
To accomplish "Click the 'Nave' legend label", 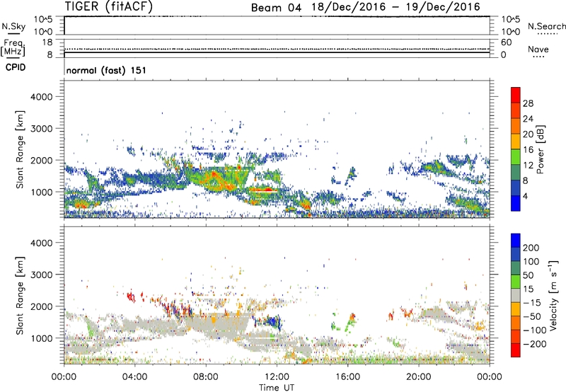I will (538, 50).
